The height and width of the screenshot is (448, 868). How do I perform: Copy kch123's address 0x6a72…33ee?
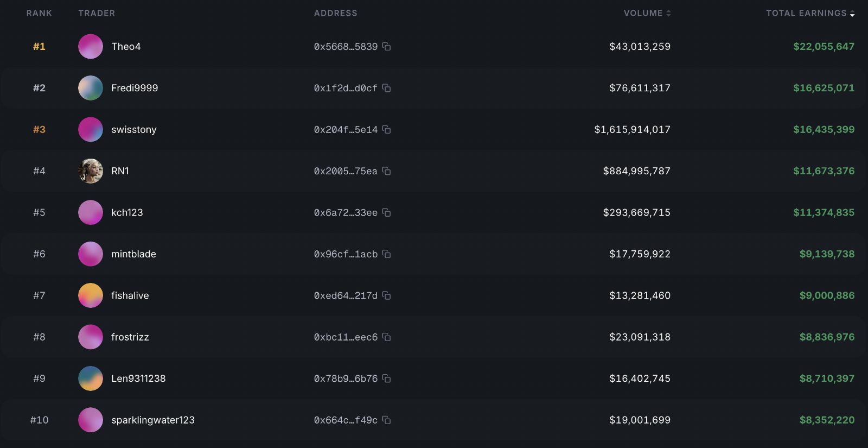(386, 213)
